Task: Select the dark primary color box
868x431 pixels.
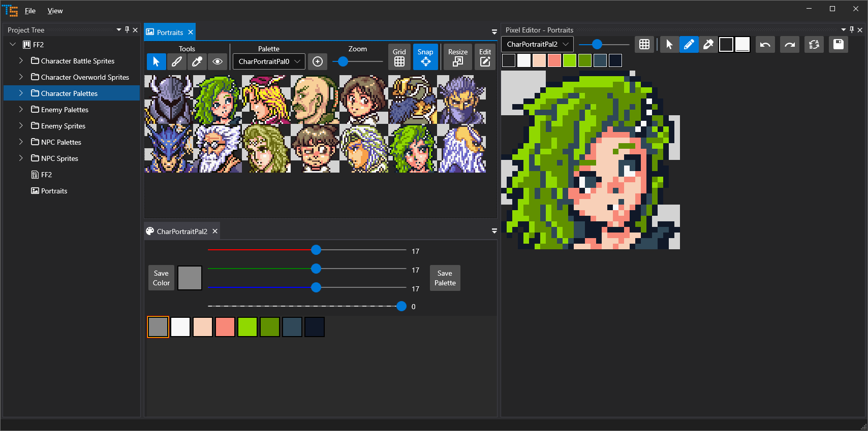Action: [726, 44]
